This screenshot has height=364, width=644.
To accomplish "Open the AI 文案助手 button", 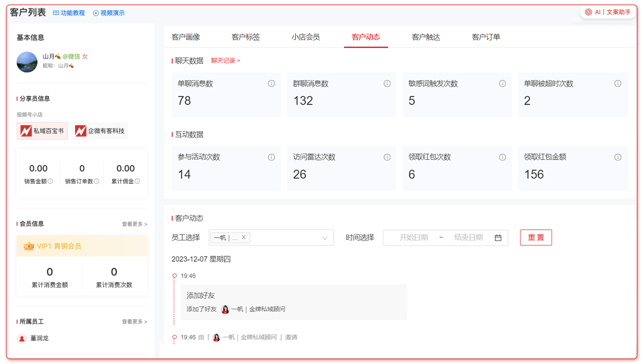I will [608, 12].
